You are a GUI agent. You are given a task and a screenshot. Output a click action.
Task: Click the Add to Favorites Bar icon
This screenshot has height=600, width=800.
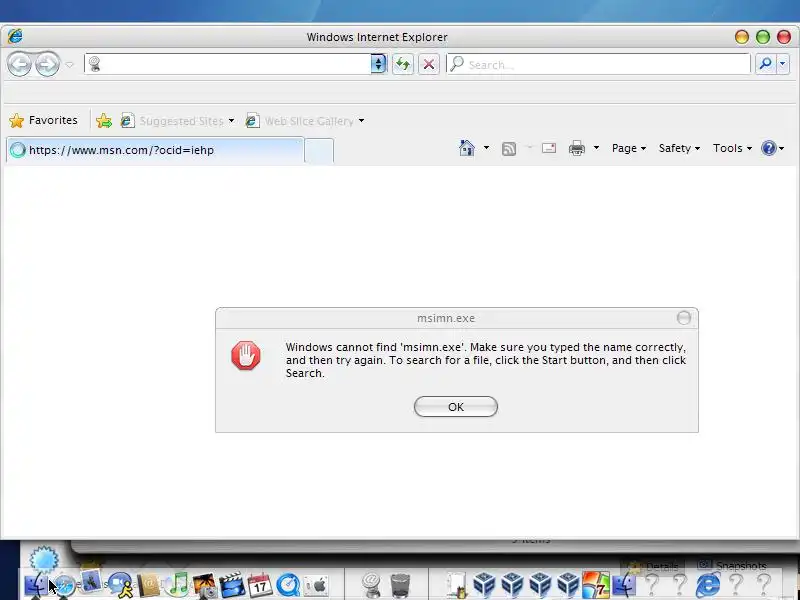point(104,121)
